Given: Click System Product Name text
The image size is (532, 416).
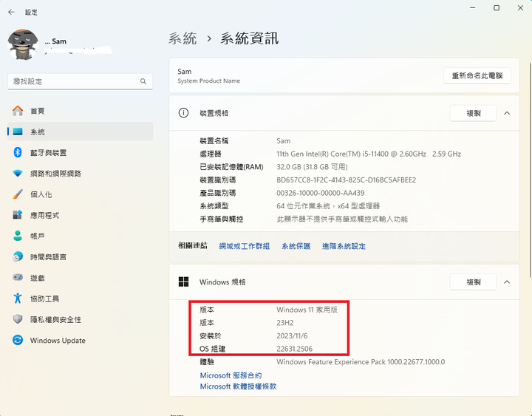Looking at the screenshot, I should [x=208, y=81].
